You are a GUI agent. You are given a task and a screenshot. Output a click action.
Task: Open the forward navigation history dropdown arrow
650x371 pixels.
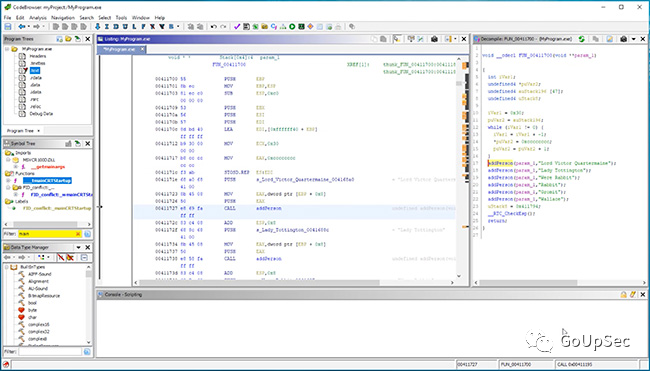[44, 27]
